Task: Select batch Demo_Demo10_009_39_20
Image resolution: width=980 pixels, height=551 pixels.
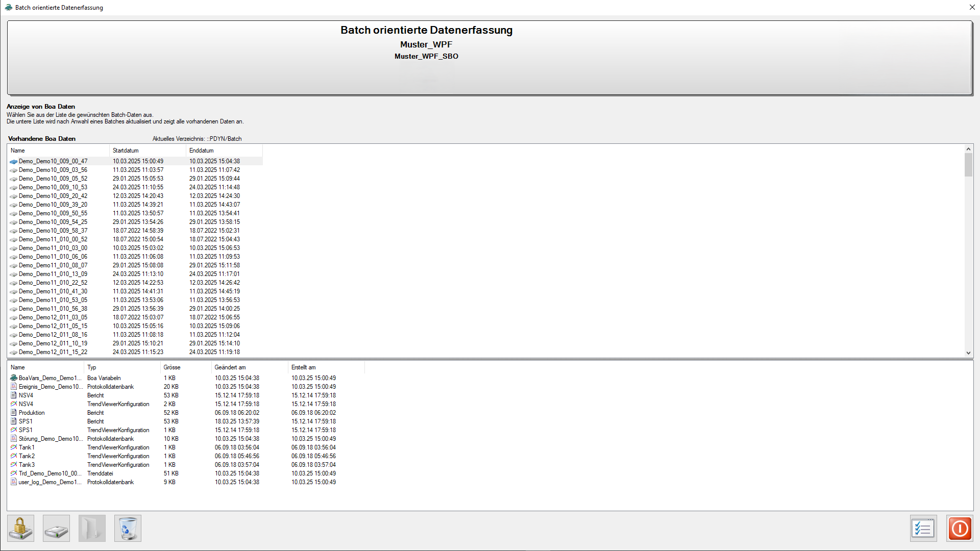Action: click(135, 205)
